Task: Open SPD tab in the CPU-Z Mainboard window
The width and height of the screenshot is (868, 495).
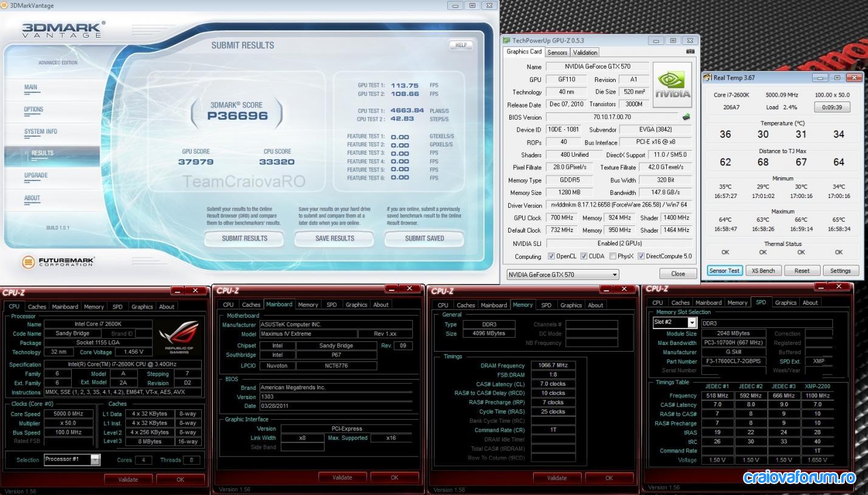Action: (331, 304)
